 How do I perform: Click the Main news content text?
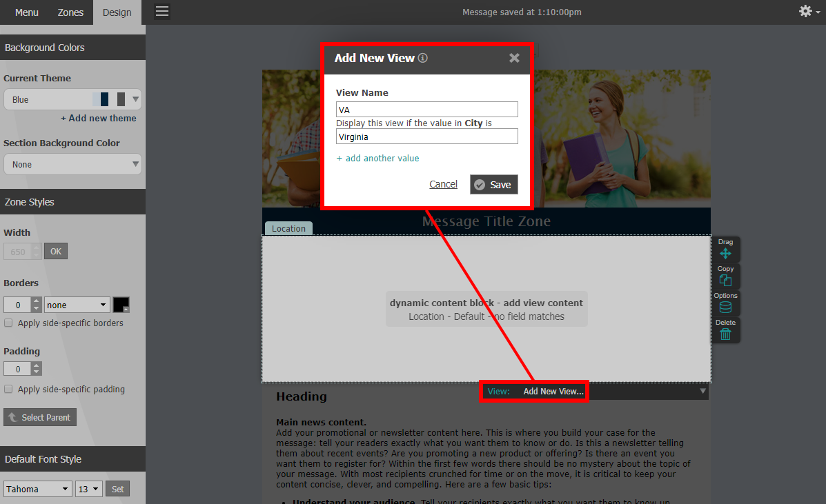coord(321,422)
